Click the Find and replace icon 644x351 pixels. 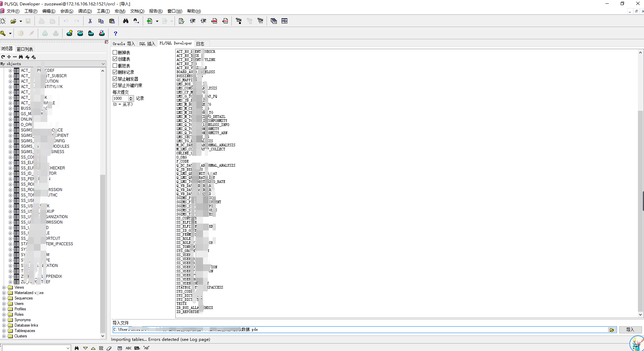136,21
